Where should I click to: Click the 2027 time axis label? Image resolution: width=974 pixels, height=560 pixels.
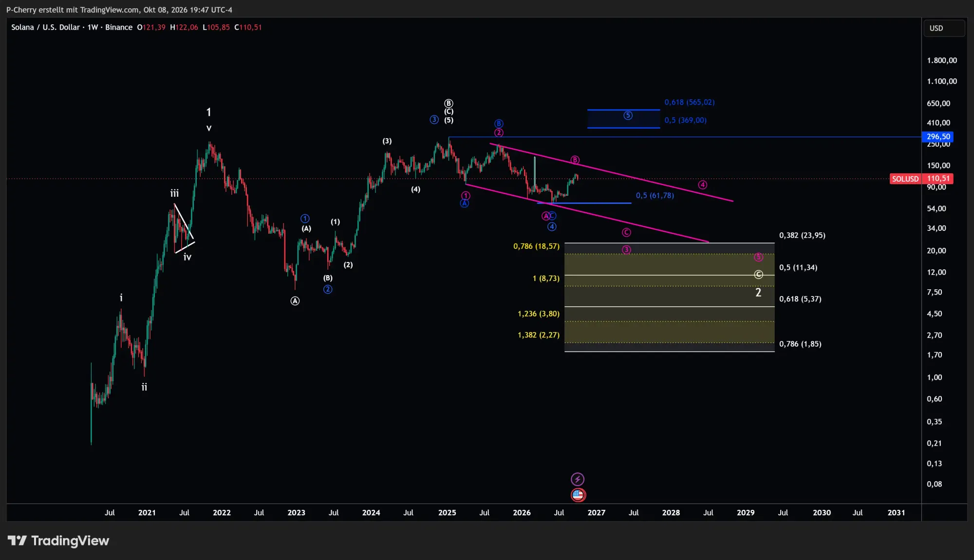(596, 513)
